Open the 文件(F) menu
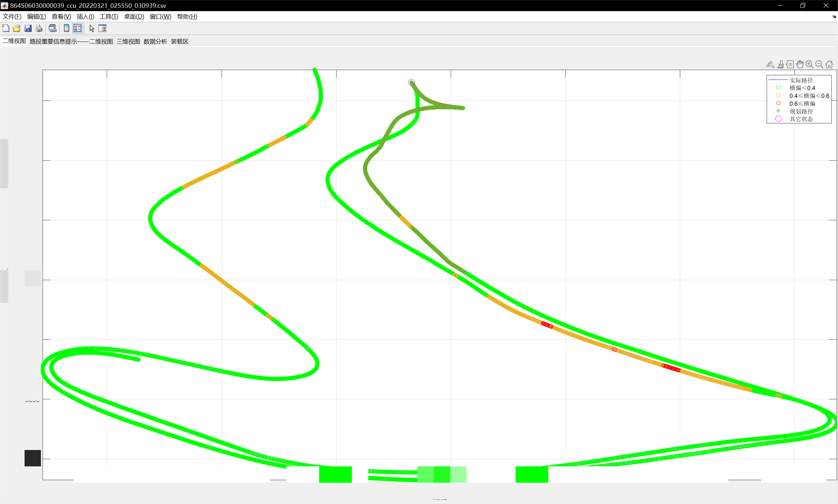 coord(12,17)
